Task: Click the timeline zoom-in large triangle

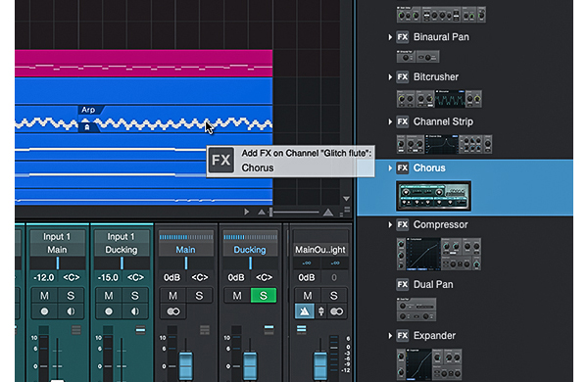Action: [328, 213]
